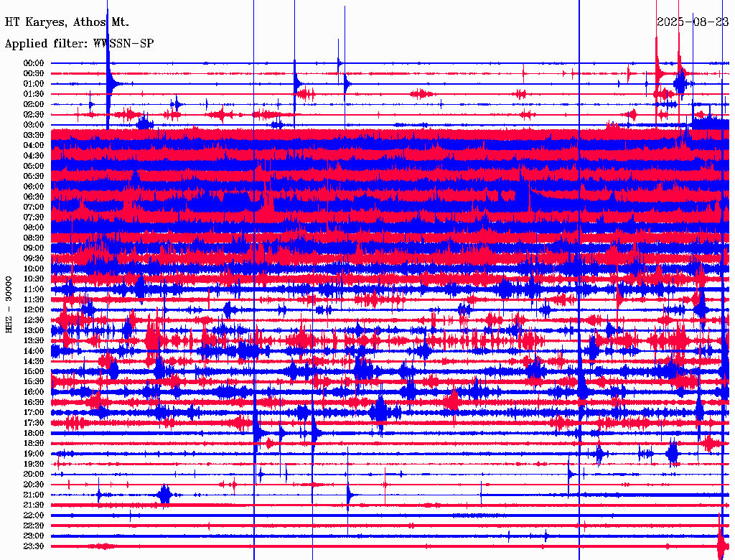The image size is (735, 560).
Task: Select the 19:00 time row label
Action: click(x=34, y=454)
